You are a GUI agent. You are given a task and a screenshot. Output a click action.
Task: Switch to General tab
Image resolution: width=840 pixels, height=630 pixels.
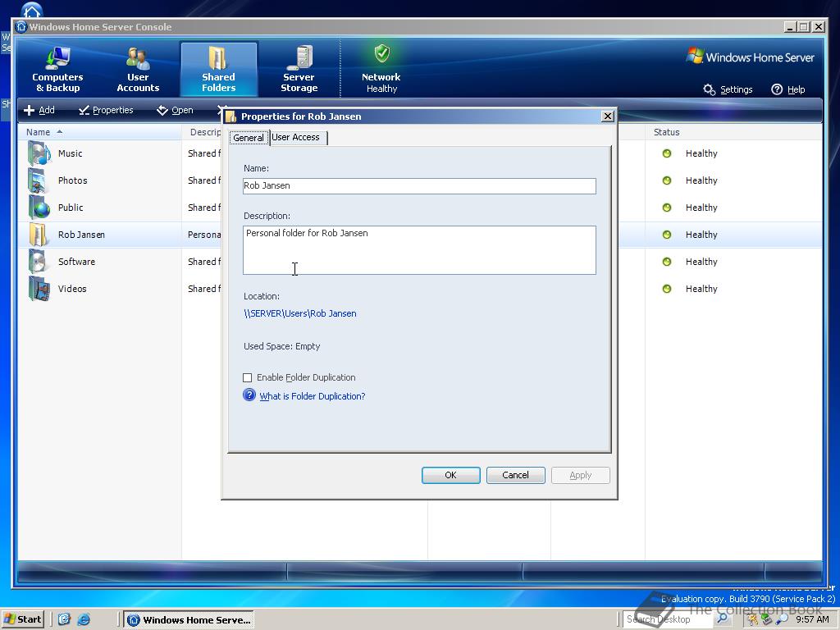click(249, 138)
